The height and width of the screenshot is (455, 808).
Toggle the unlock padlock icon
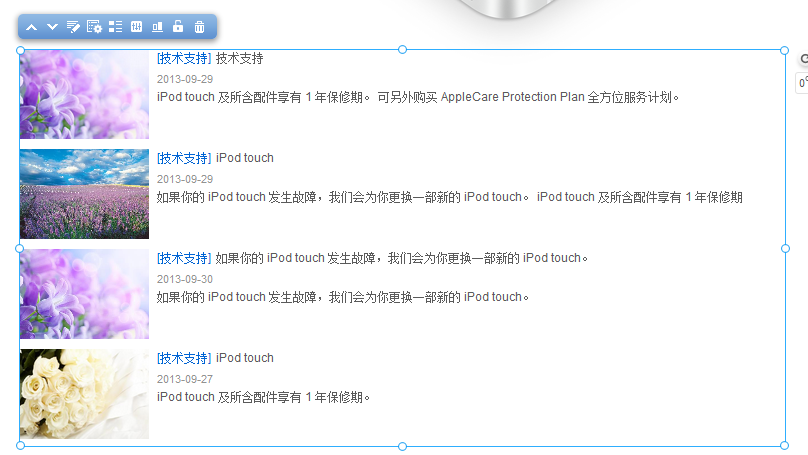[x=178, y=26]
